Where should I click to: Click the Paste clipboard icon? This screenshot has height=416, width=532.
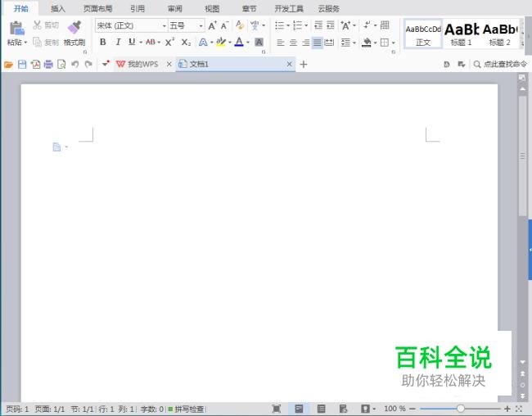click(17, 28)
